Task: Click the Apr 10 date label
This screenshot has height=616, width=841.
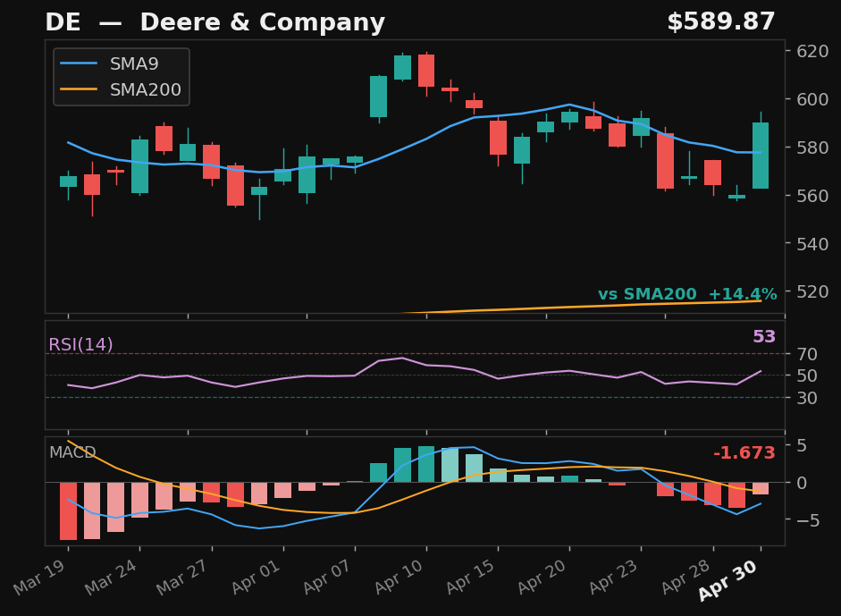Action: pyautogui.click(x=400, y=577)
